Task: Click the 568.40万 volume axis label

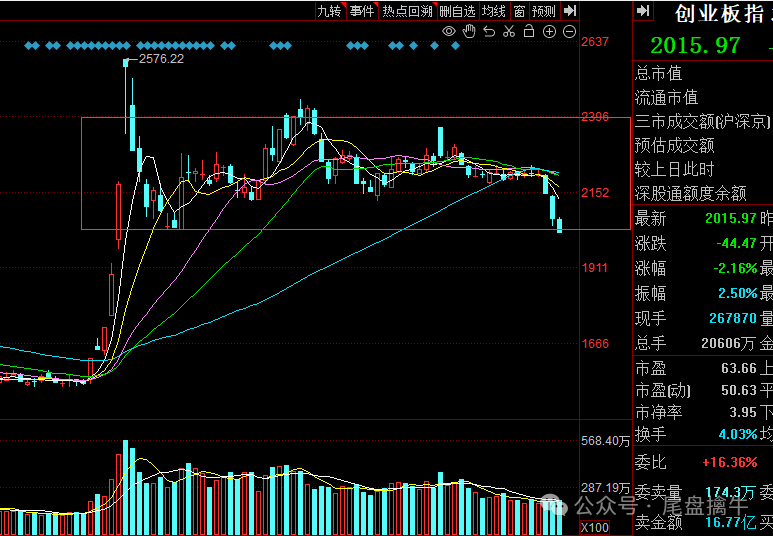Action: (x=605, y=441)
